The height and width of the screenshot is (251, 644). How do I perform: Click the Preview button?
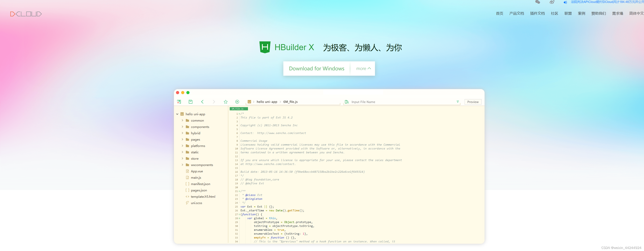click(x=472, y=102)
